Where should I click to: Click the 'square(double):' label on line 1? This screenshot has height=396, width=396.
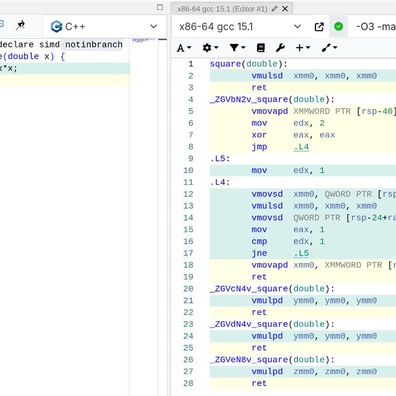(x=248, y=64)
